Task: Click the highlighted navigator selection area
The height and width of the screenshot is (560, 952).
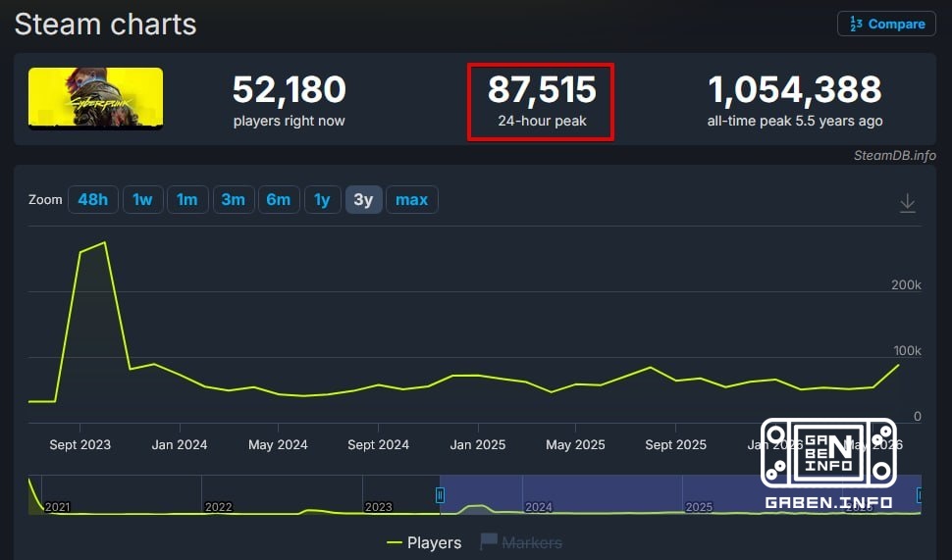Action: (x=680, y=494)
